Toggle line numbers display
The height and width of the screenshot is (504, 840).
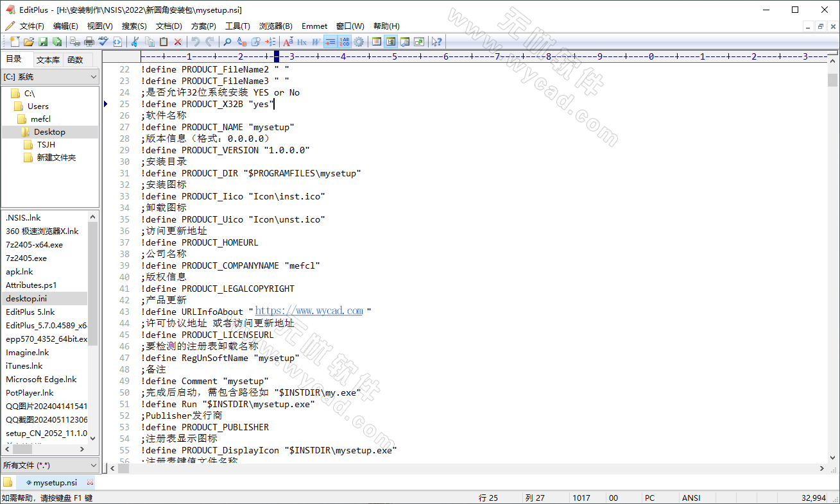pyautogui.click(x=343, y=42)
